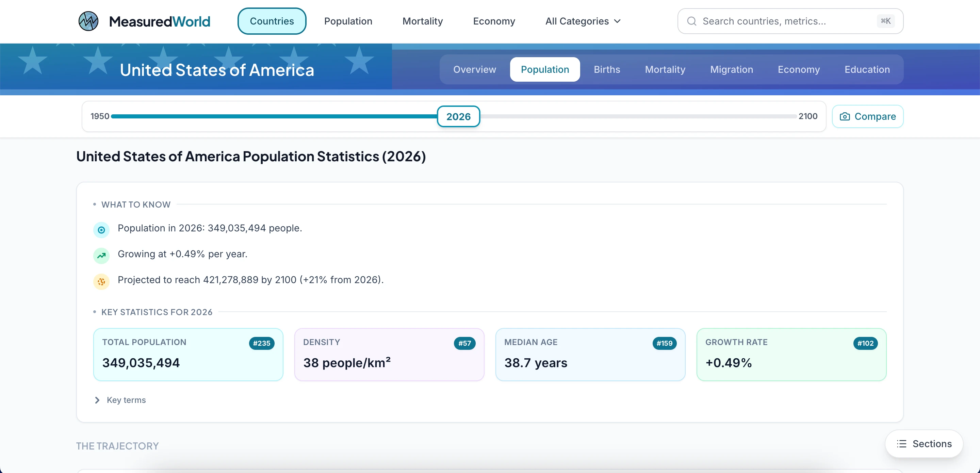This screenshot has width=980, height=473.
Task: Click the camera icon beside Compare
Action: 845,116
